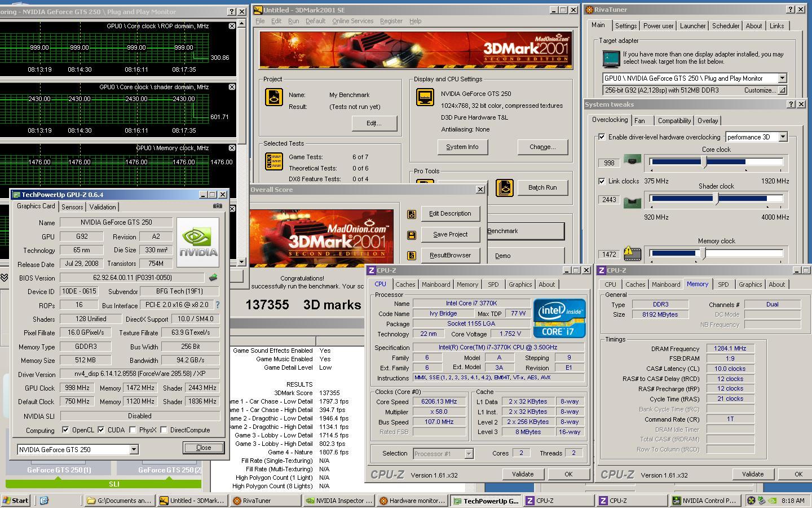The height and width of the screenshot is (508, 812).
Task: Switch to the Sensors tab in GPU-Z
Action: (x=72, y=207)
